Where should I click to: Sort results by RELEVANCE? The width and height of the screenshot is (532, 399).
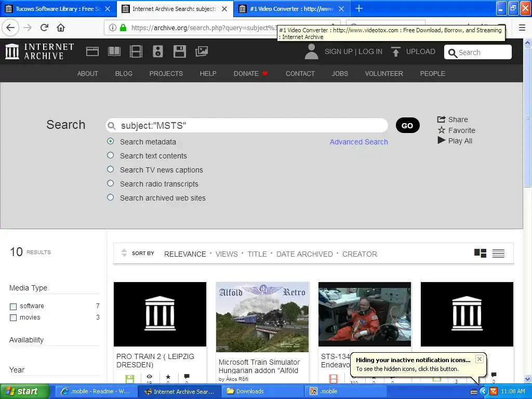tap(185, 254)
